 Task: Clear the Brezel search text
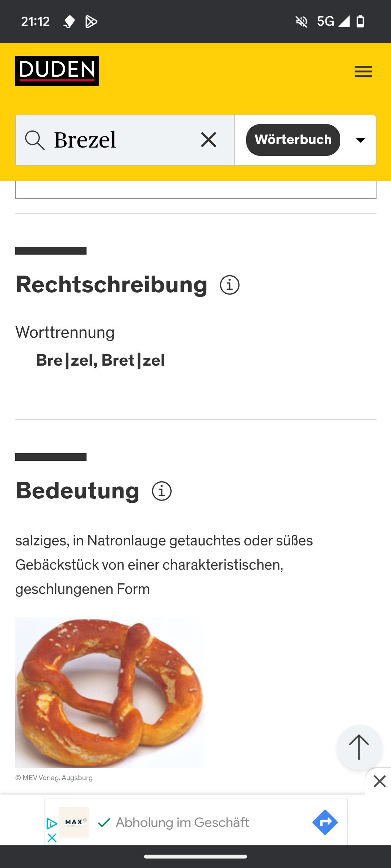(209, 140)
